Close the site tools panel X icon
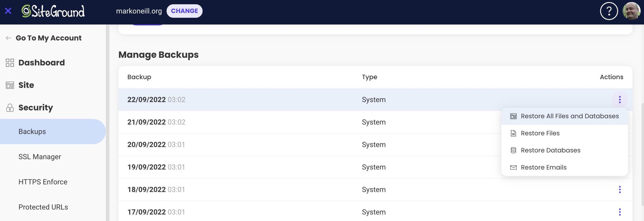Image resolution: width=644 pixels, height=221 pixels. (x=8, y=11)
